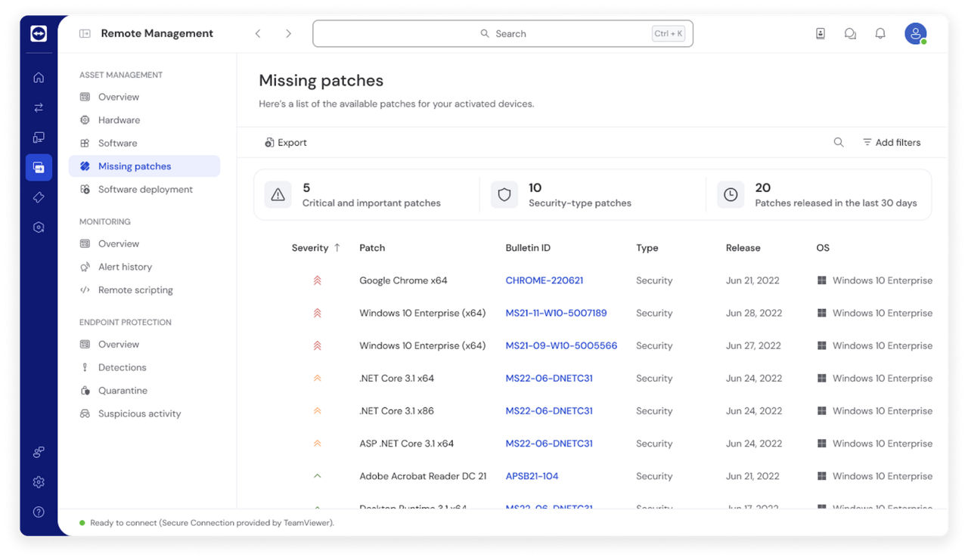The height and width of the screenshot is (560, 968).
Task: Click the security shield icon
Action: 504,195
